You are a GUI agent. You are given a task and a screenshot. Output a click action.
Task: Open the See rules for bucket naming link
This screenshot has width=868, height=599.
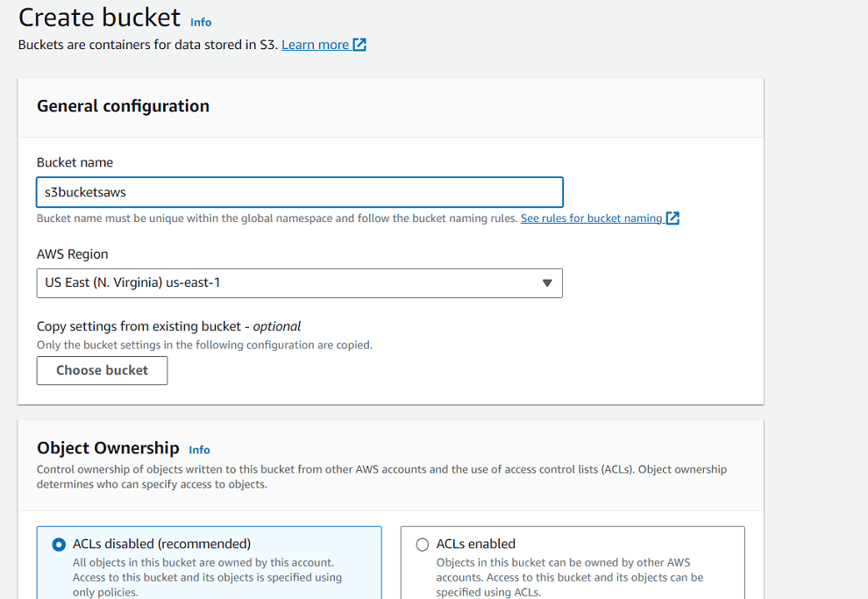(x=591, y=218)
